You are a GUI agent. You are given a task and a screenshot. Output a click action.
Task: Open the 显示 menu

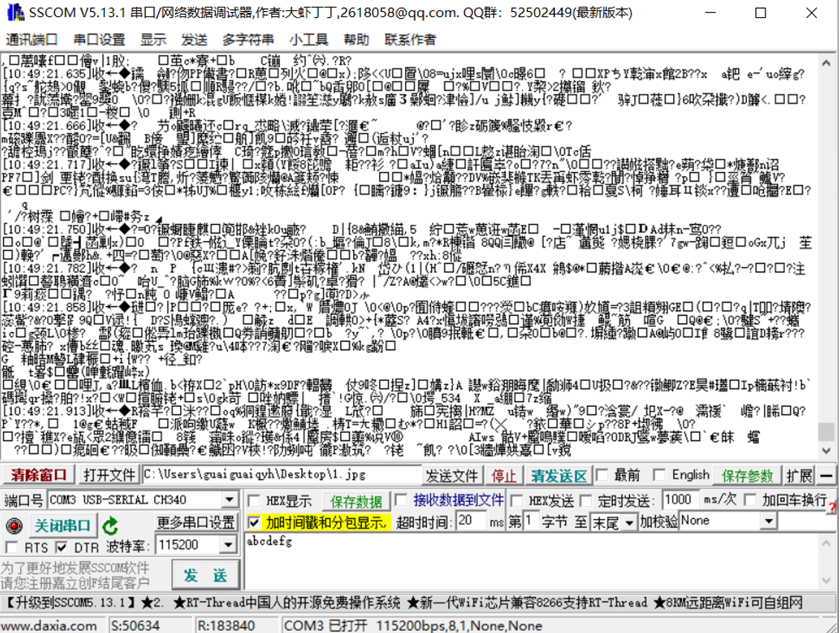[153, 39]
